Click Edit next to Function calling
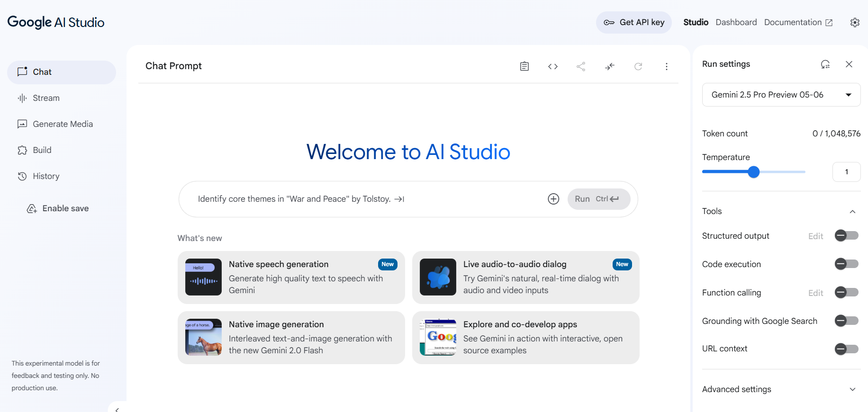Viewport: 868px width, 412px height. pos(815,293)
